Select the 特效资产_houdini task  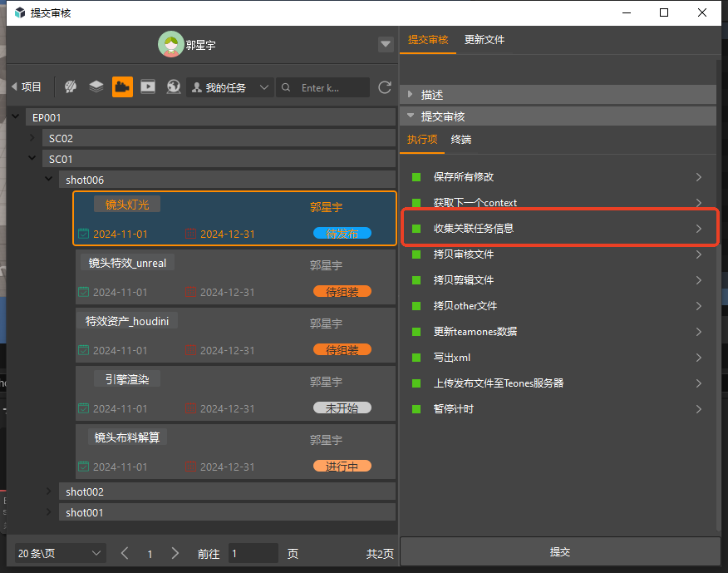(235, 335)
